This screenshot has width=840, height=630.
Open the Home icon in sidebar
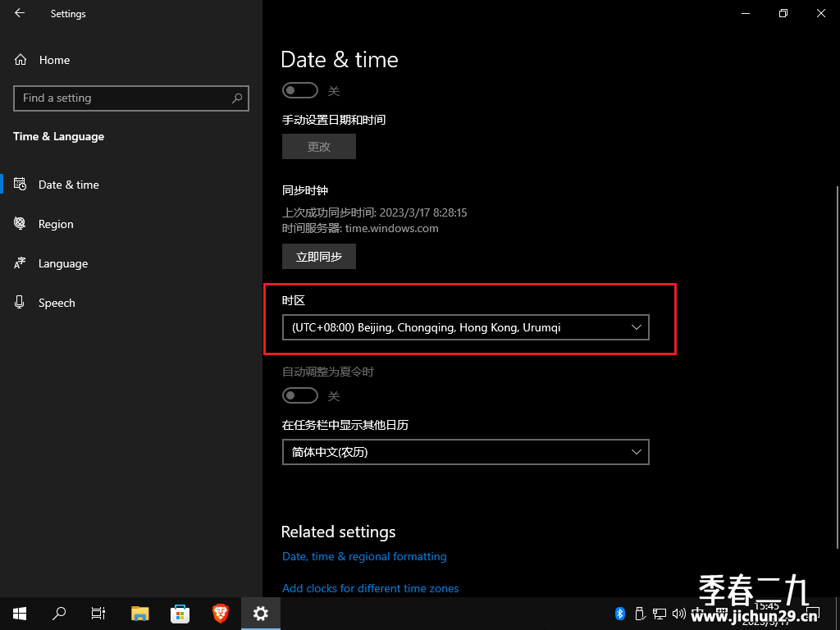(21, 60)
